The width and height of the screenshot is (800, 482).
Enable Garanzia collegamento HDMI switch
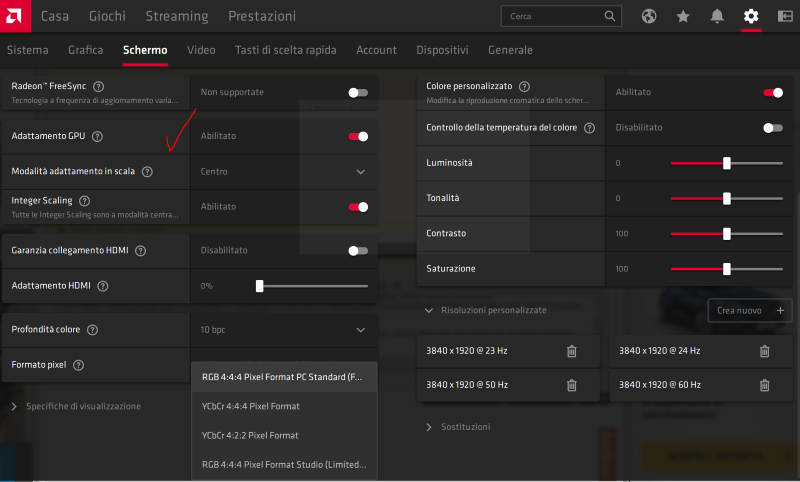pyautogui.click(x=358, y=250)
